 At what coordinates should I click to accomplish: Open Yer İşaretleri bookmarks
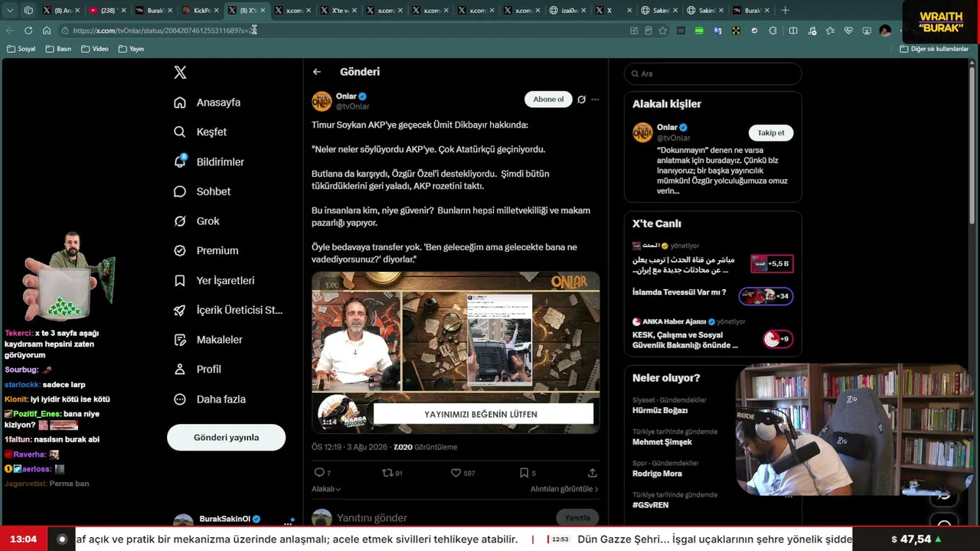214,280
